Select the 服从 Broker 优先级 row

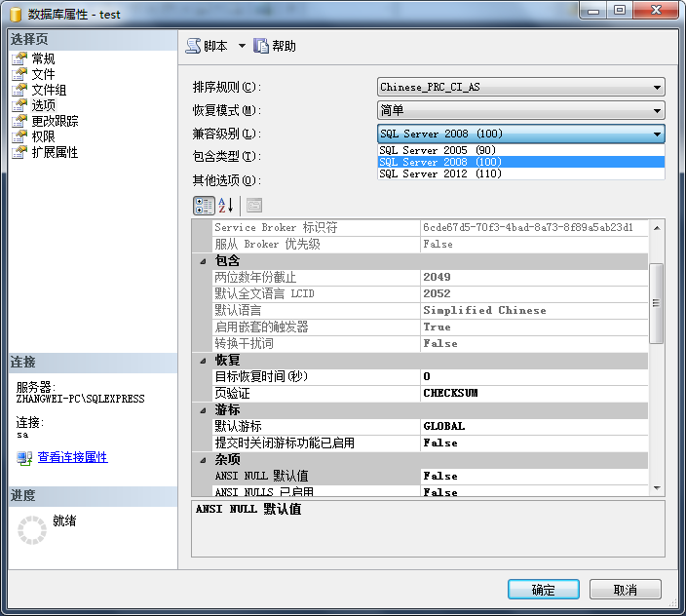pyautogui.click(x=430, y=245)
